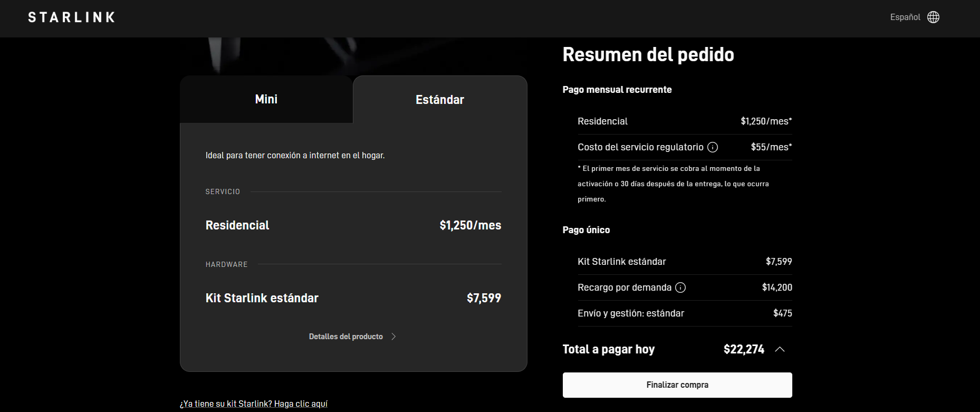Click the $7,599 summary kit price

click(779, 262)
